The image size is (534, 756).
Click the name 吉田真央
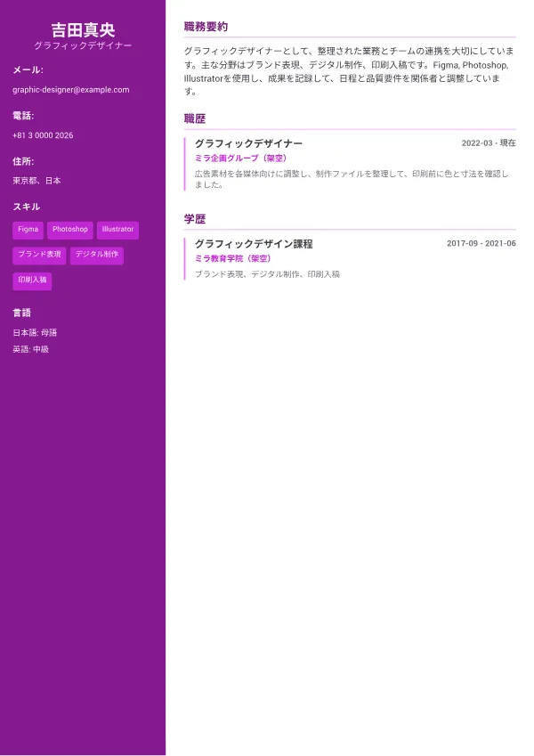click(83, 30)
